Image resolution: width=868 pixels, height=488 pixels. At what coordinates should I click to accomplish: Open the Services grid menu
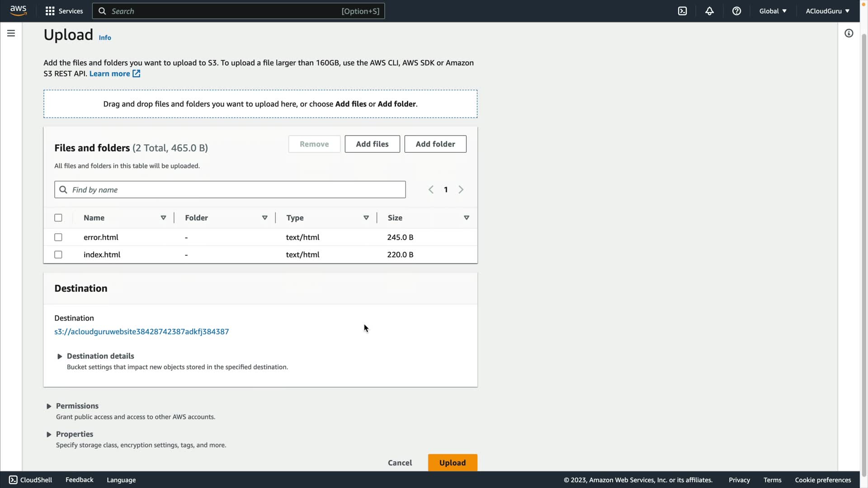[x=64, y=11]
